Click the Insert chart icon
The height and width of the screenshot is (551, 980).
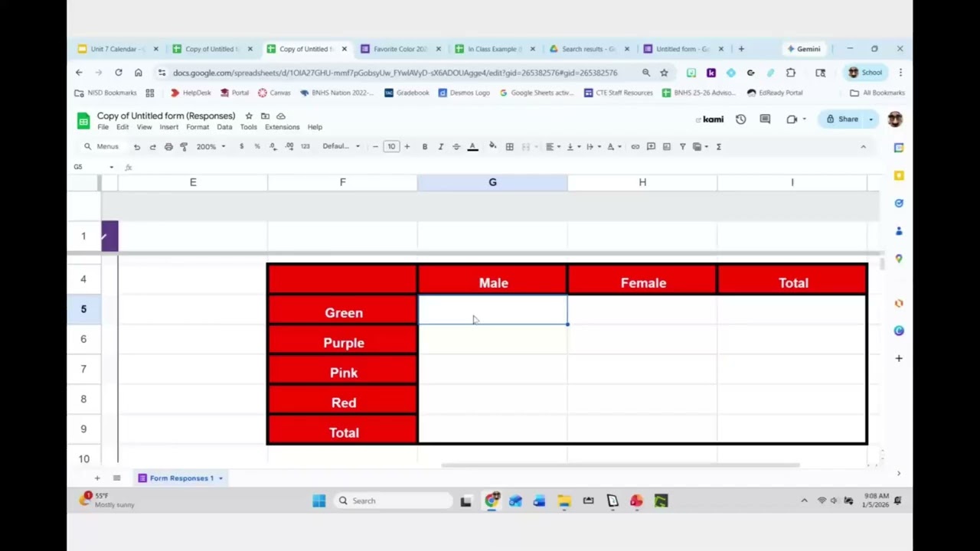click(666, 146)
